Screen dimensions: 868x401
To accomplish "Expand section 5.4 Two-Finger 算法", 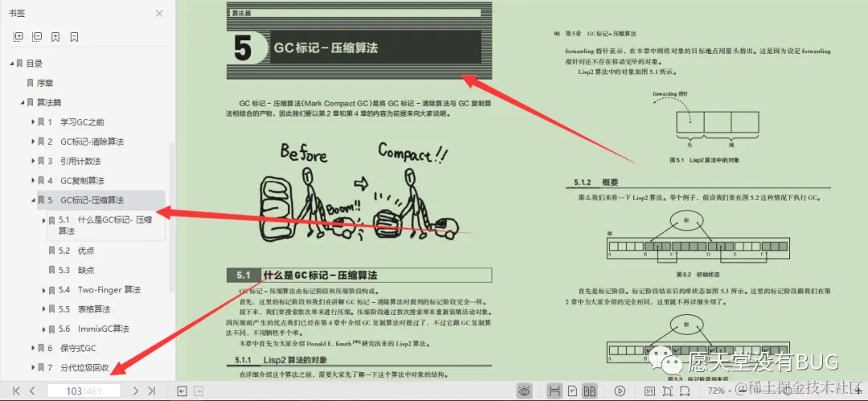I will pyautogui.click(x=43, y=289).
